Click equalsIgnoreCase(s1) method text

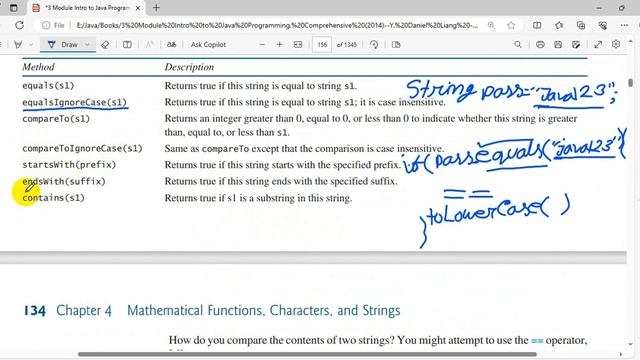click(75, 102)
